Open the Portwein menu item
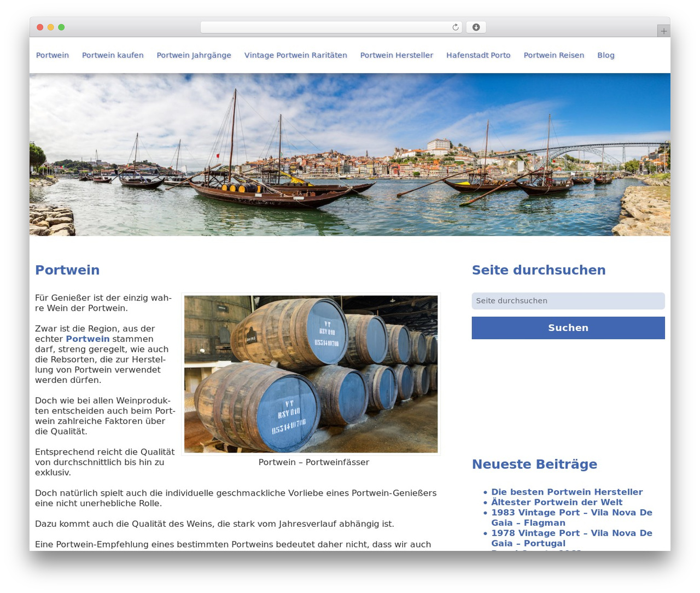700x593 pixels. click(52, 55)
